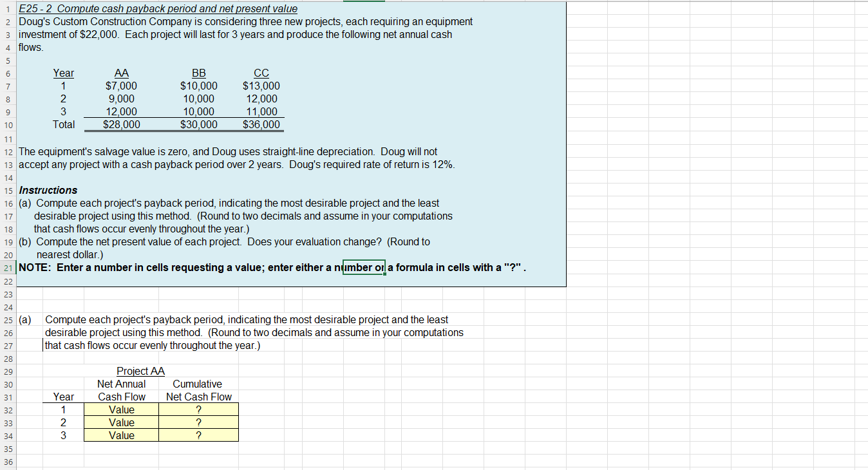Click the $28,000 total cell for Project AA
The height and width of the screenshot is (470, 868).
click(x=121, y=124)
